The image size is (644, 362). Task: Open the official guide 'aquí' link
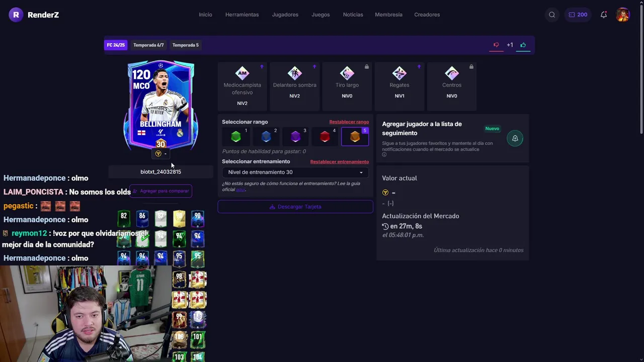(x=240, y=190)
